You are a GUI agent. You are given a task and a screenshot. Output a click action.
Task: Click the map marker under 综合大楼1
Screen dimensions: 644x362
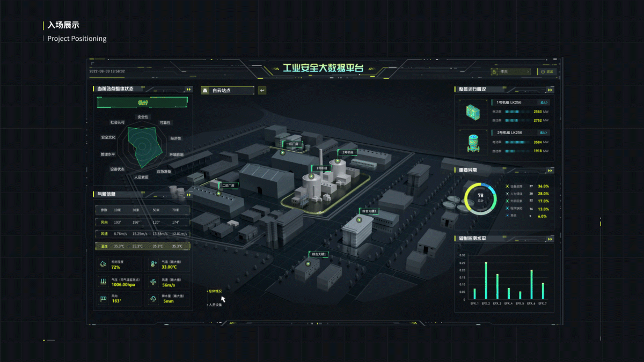308,263
